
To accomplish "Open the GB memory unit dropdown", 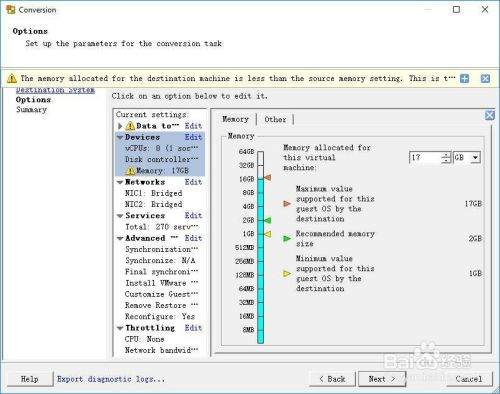I will 476,157.
